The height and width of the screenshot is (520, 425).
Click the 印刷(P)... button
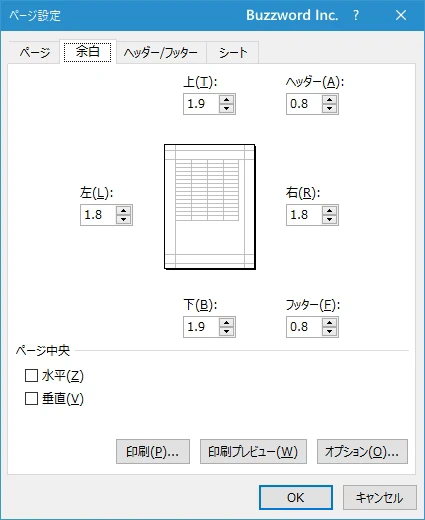[x=153, y=452]
